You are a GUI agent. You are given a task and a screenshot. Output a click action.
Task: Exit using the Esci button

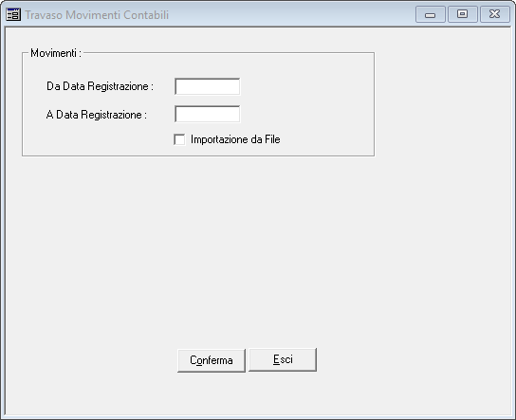tap(283, 359)
